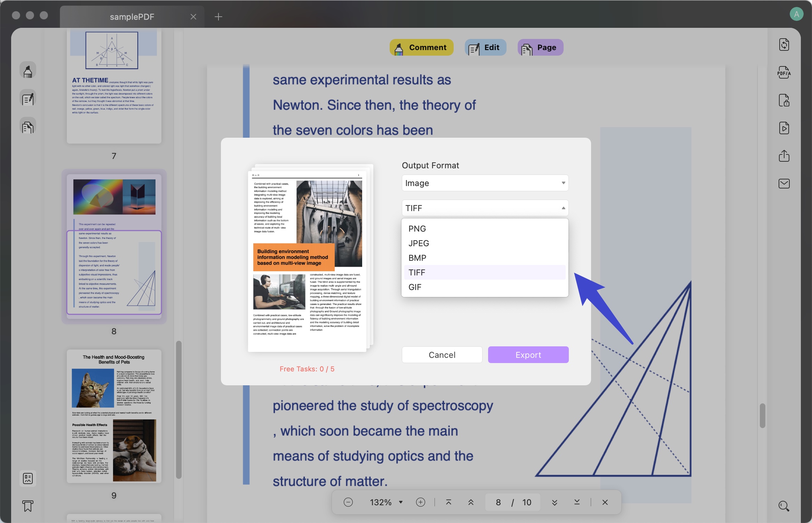Image resolution: width=812 pixels, height=523 pixels.
Task: Click the email attachment icon on right sidebar
Action: coord(784,184)
